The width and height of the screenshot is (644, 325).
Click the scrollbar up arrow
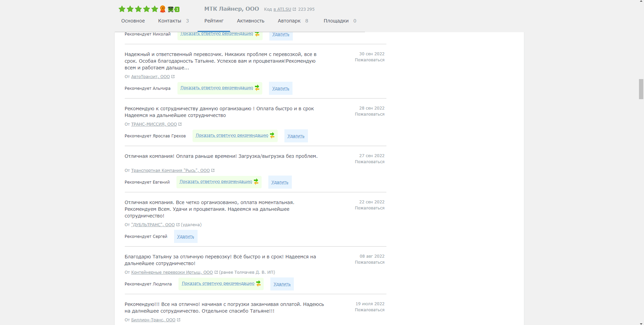pos(641,2)
